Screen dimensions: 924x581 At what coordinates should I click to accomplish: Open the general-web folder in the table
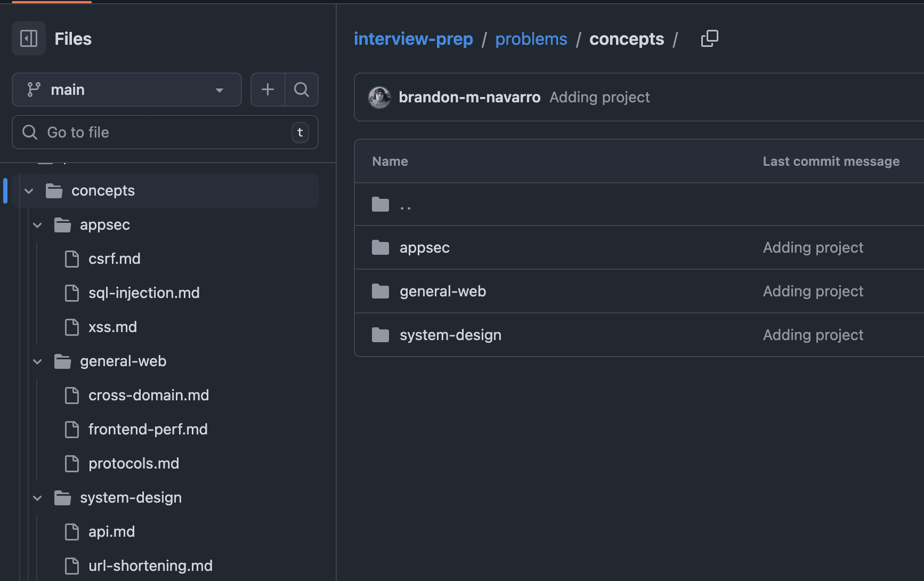(x=442, y=291)
